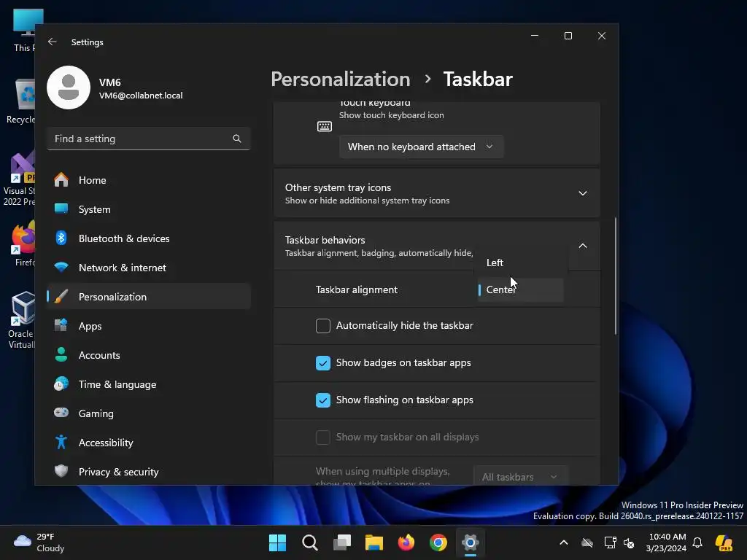The width and height of the screenshot is (747, 560).
Task: Open Windows Start menu on taskbar
Action: [x=278, y=542]
